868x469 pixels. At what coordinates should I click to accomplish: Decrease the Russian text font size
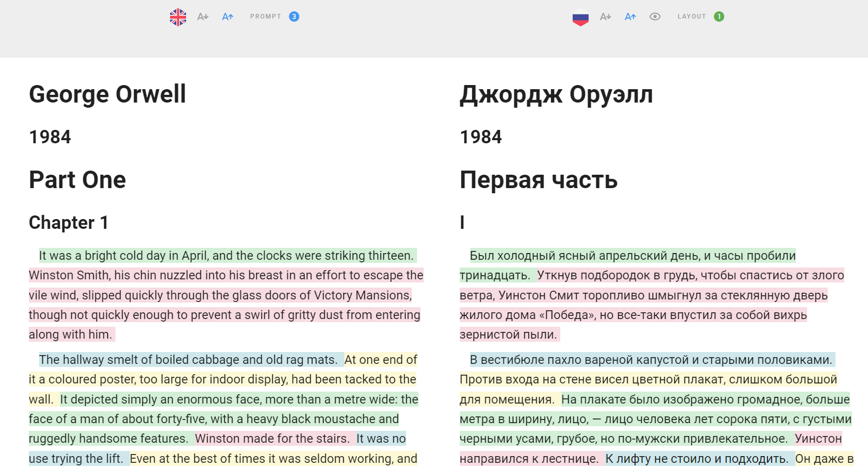click(x=605, y=16)
